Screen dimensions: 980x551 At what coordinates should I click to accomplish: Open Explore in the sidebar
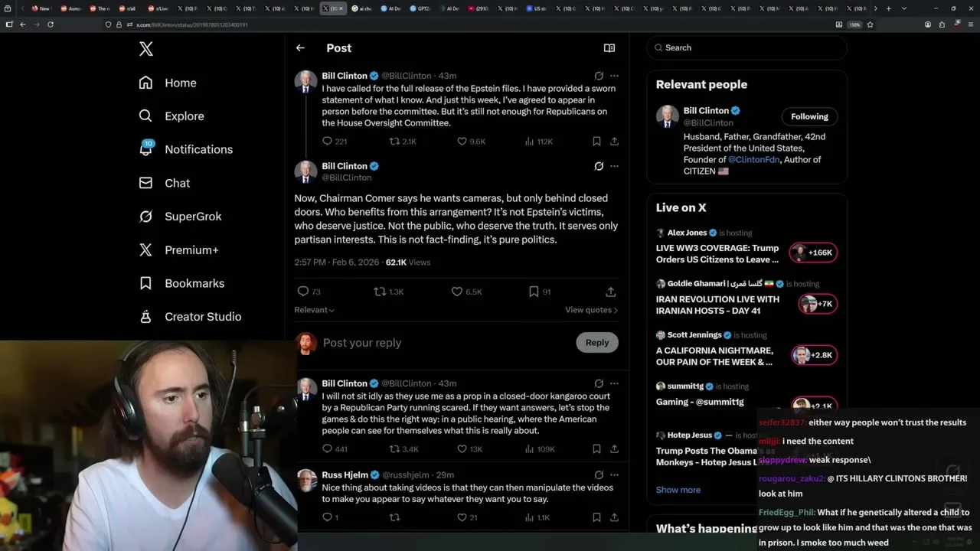pos(171,116)
